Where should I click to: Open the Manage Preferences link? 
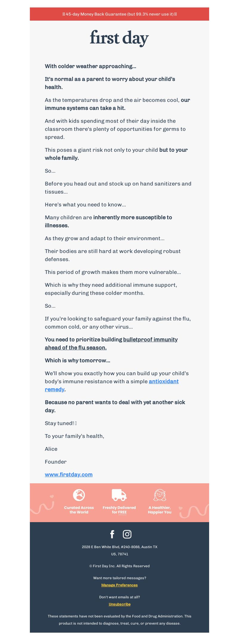119,585
